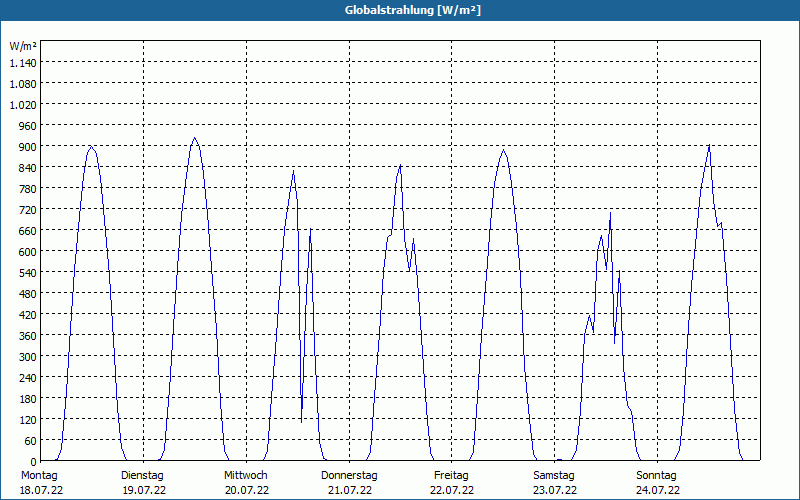Click Friday's smooth radiation peak
The width and height of the screenshot is (800, 500).
coord(504,150)
